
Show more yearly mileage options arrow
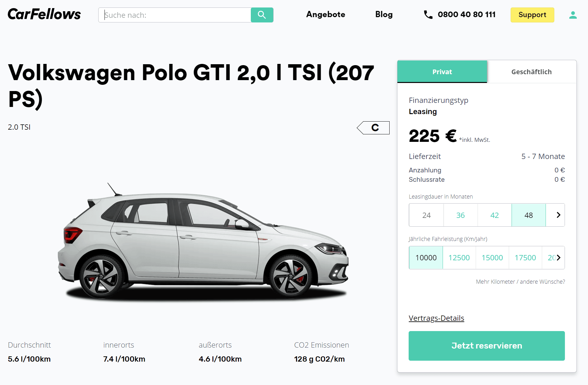pyautogui.click(x=558, y=257)
